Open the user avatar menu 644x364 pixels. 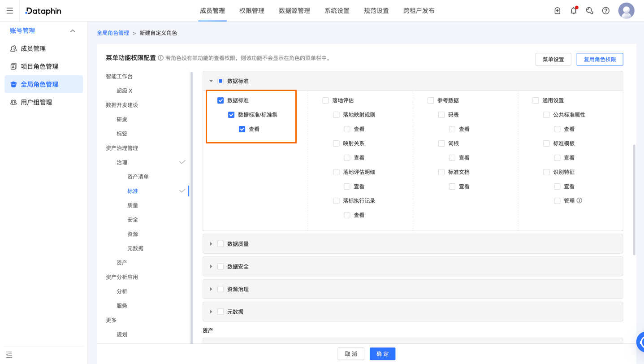(627, 11)
